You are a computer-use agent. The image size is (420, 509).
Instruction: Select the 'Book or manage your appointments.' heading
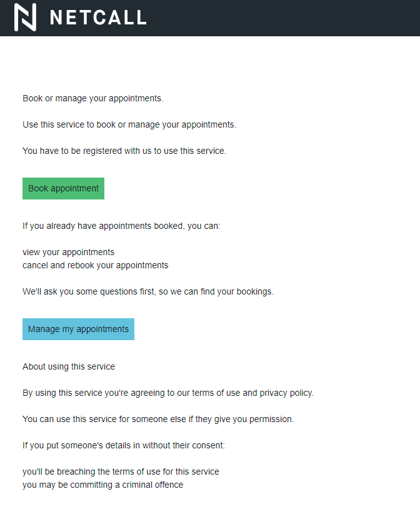92,98
